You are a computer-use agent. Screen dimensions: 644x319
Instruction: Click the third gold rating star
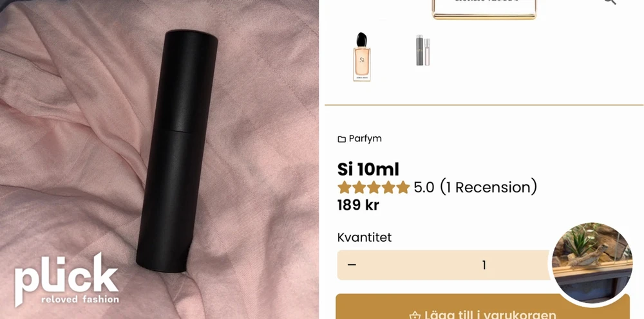pos(374,187)
